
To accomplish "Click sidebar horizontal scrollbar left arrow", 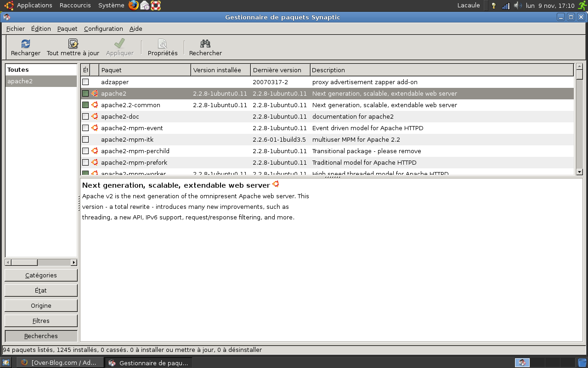I will click(x=8, y=262).
